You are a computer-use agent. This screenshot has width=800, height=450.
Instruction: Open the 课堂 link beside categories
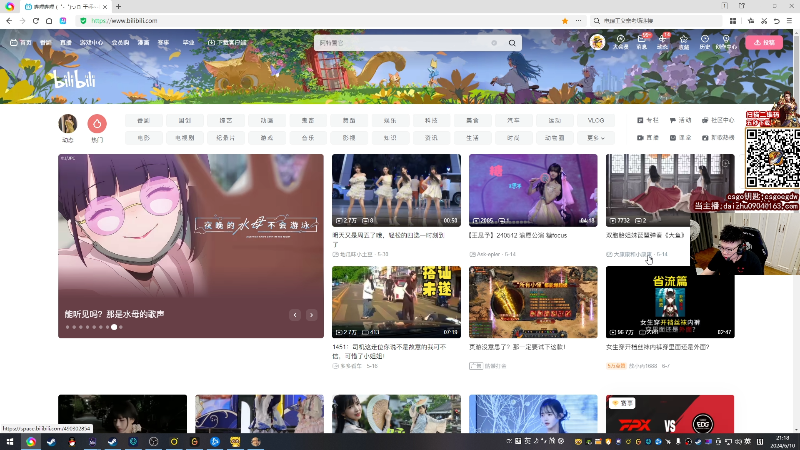point(681,138)
